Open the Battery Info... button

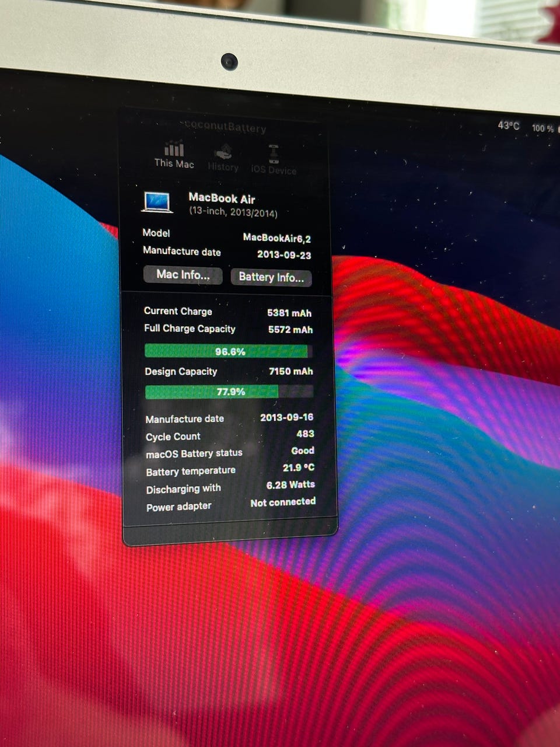tap(271, 277)
